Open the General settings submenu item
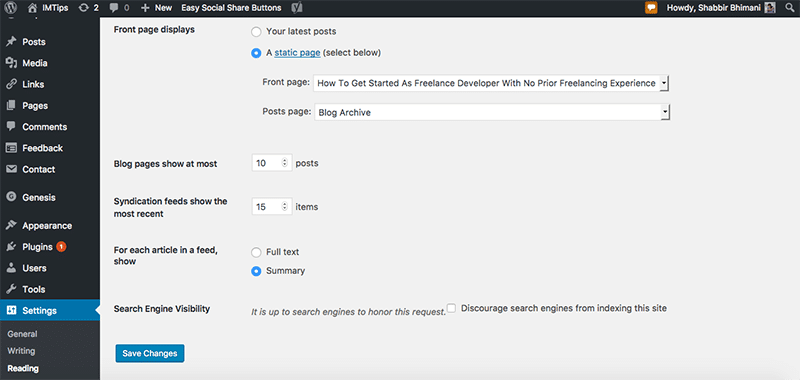Screen dimensions: 800x380 [x=22, y=334]
